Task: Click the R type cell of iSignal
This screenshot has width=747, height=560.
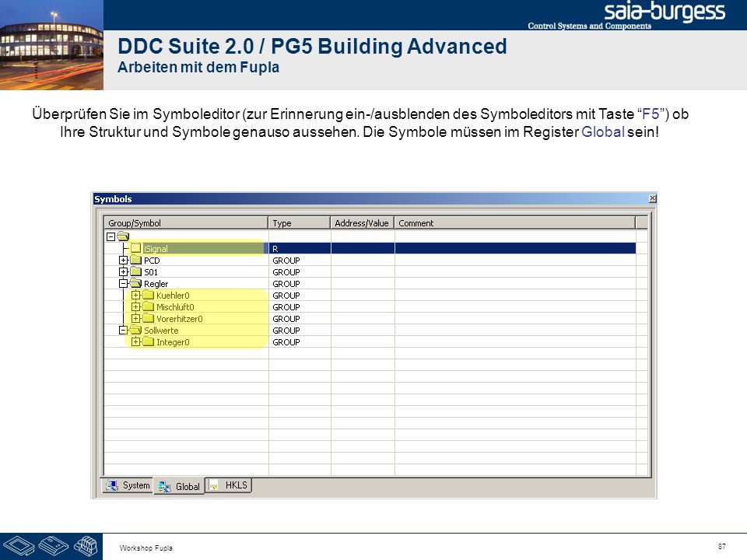Action: pos(300,248)
